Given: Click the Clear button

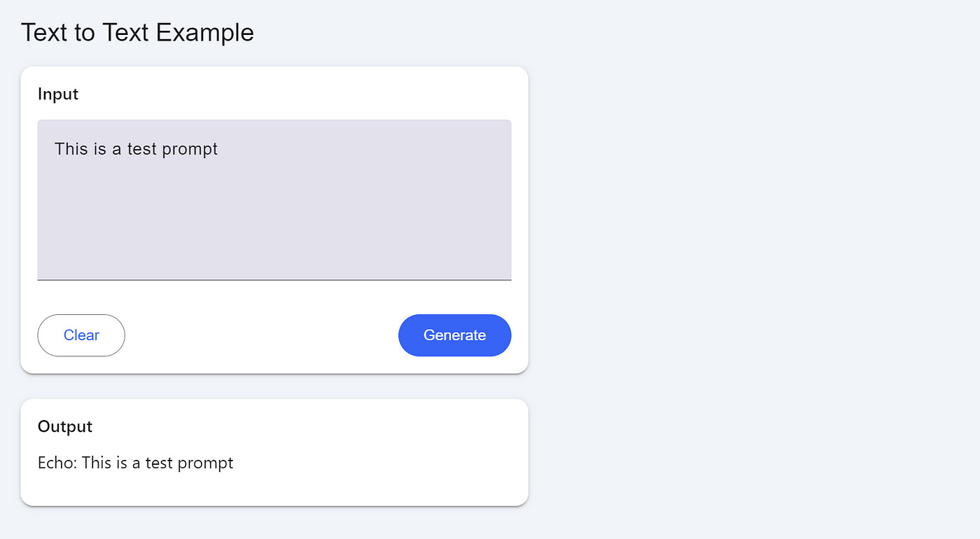Looking at the screenshot, I should click(80, 335).
